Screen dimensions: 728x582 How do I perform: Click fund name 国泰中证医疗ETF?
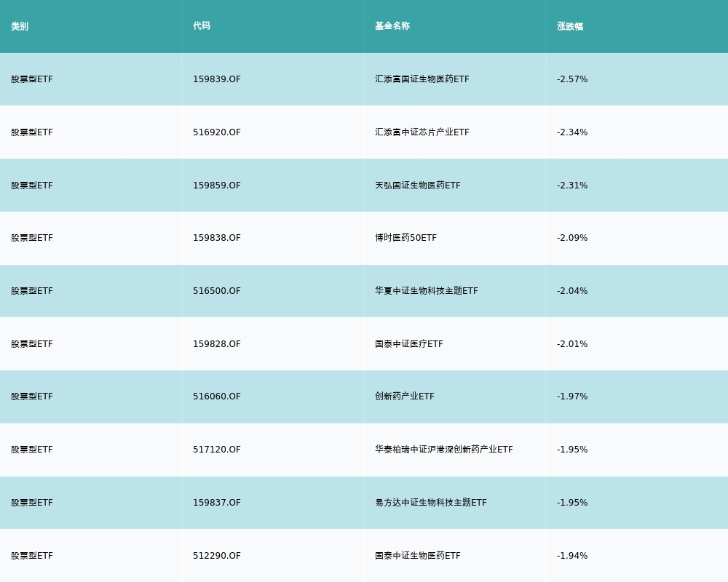[409, 344]
